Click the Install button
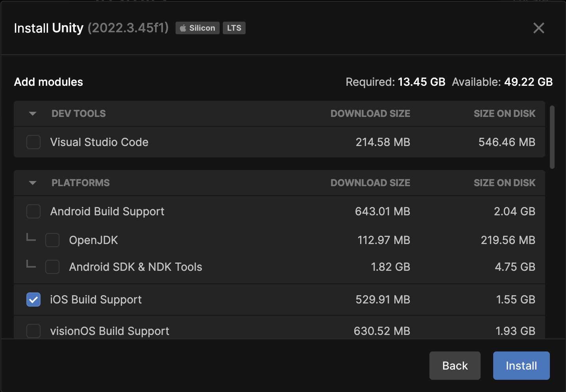This screenshot has width=566, height=392. click(x=521, y=366)
